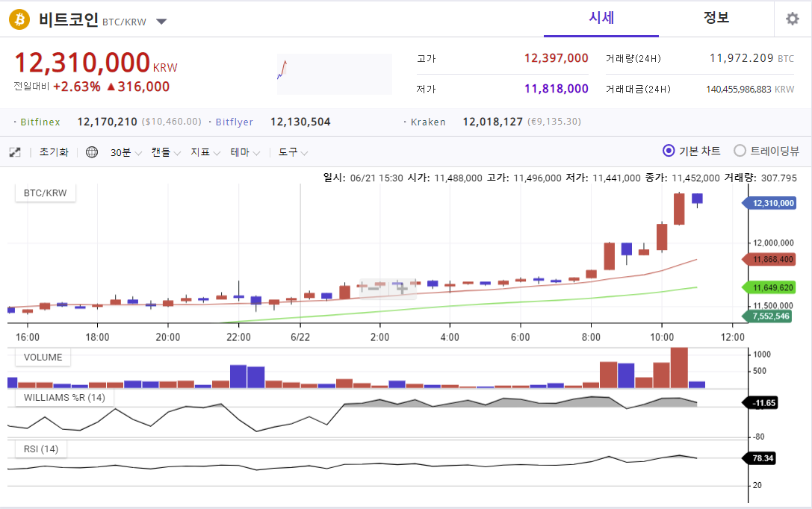The image size is (812, 509).
Task: Click the +2.63% daily change text
Action: point(77,87)
